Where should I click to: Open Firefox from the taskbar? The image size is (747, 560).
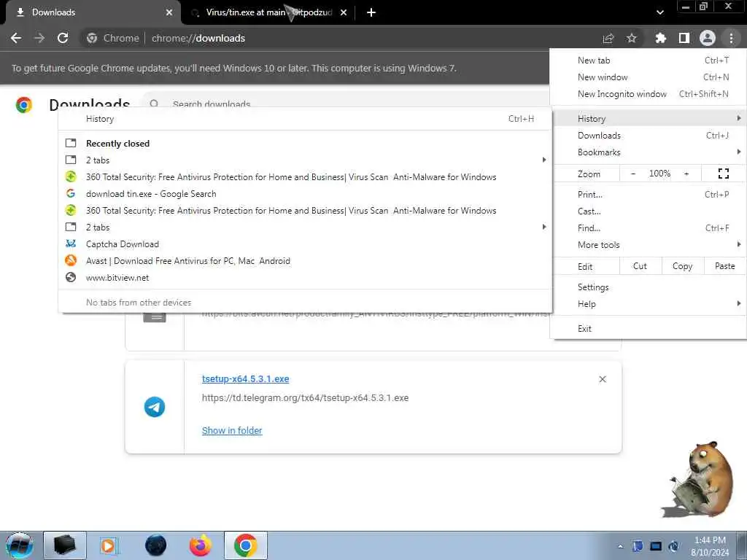(200, 545)
